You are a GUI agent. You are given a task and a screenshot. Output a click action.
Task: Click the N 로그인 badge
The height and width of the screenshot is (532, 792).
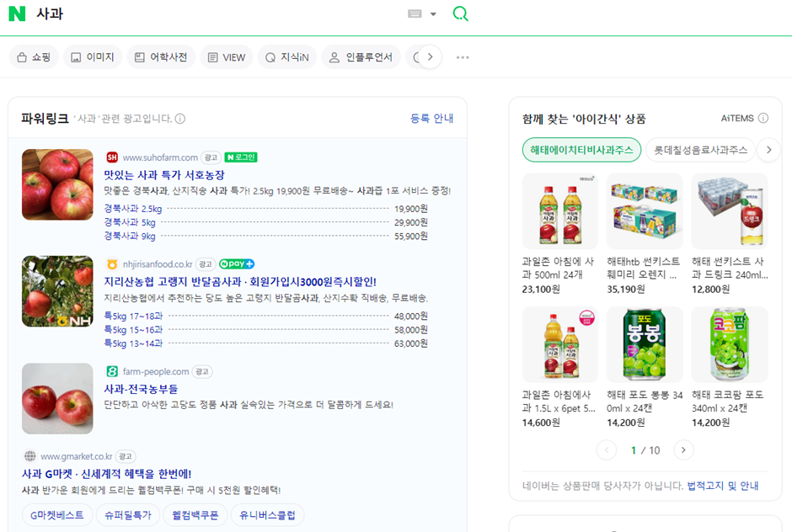241,157
